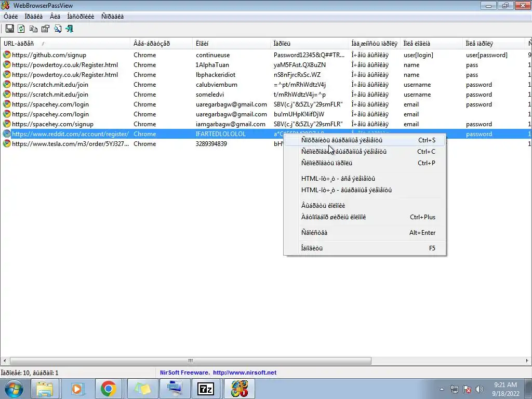Open the fourth (Options) menu in menu bar
Viewport: 532px width, 399px height.
coord(81,16)
